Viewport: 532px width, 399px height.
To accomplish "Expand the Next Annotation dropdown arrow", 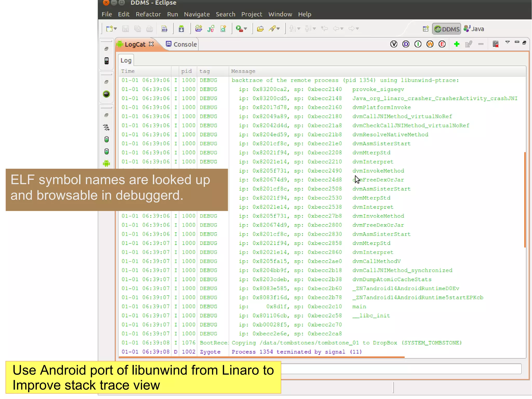I will [x=299, y=29].
